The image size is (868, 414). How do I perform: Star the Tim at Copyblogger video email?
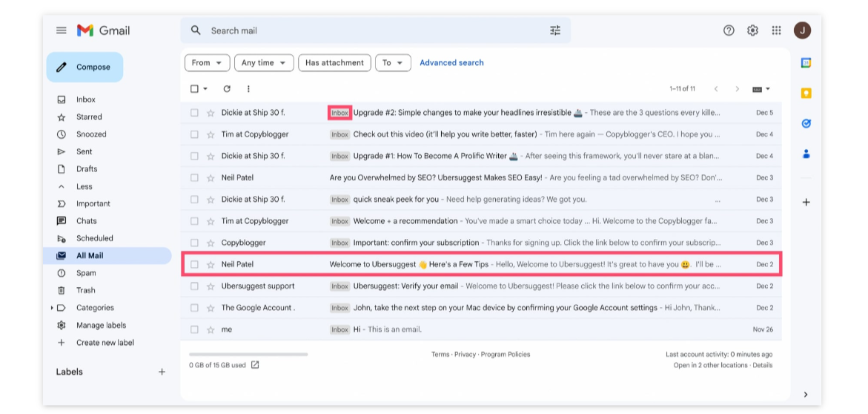point(211,134)
